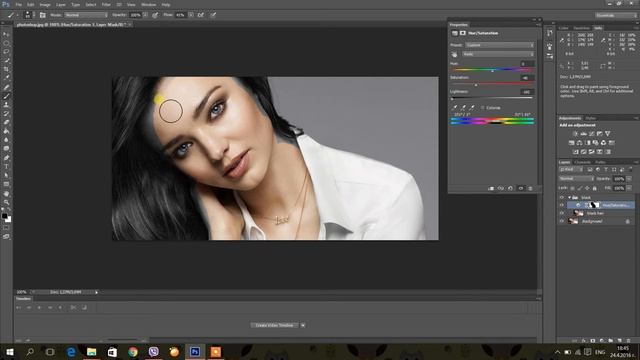Enable airbrush-style build-up next to Flow
The height and width of the screenshot is (360, 640).
click(201, 15)
